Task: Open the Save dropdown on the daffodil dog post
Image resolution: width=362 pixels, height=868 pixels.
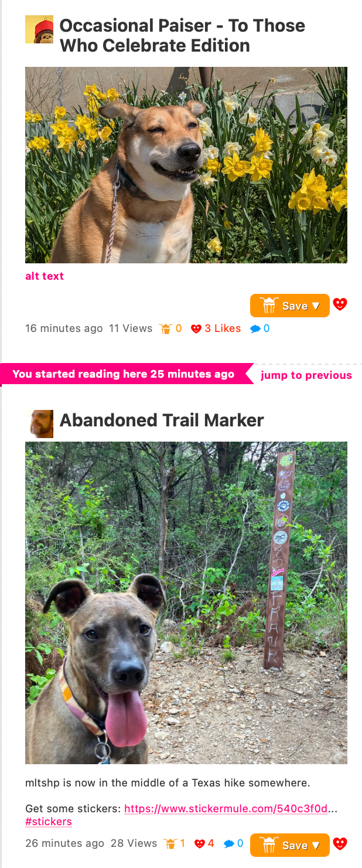Action: pyautogui.click(x=290, y=306)
